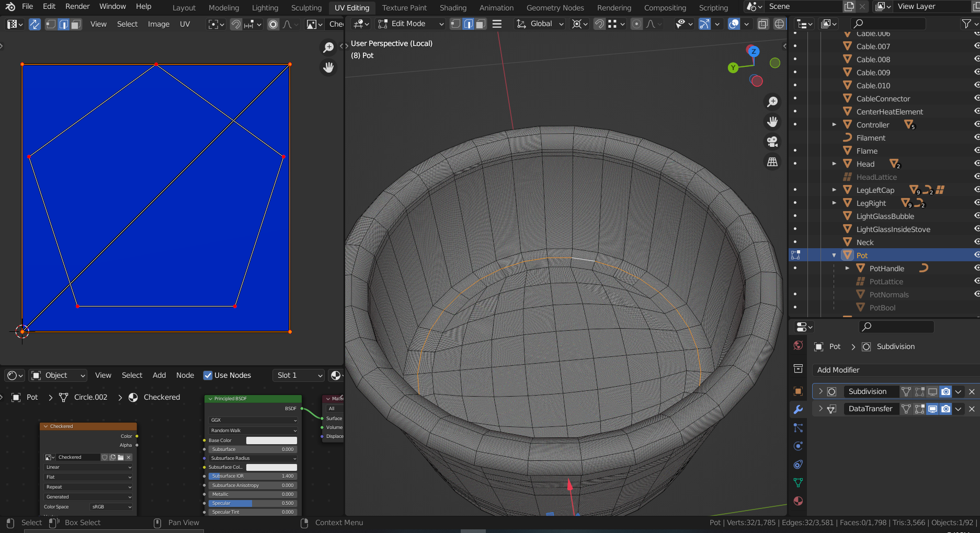Select PotHandle in the outliner
980x533 pixels.
pos(886,269)
